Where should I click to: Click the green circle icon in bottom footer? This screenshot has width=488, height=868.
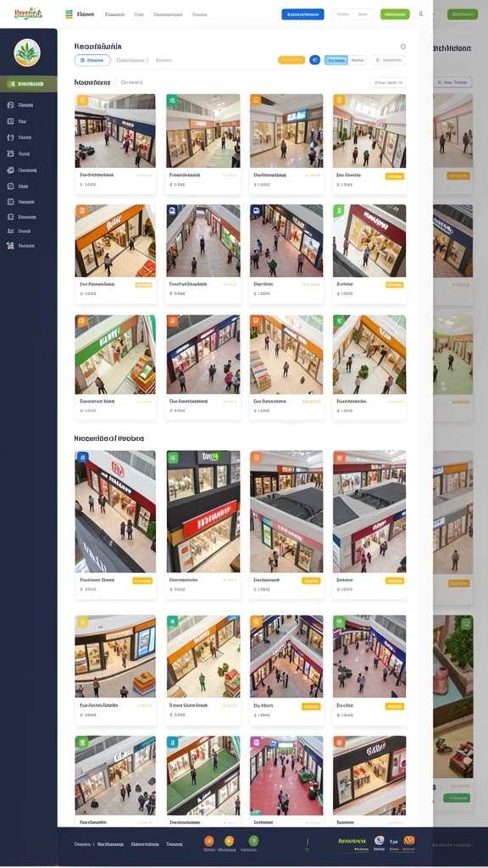point(253,841)
